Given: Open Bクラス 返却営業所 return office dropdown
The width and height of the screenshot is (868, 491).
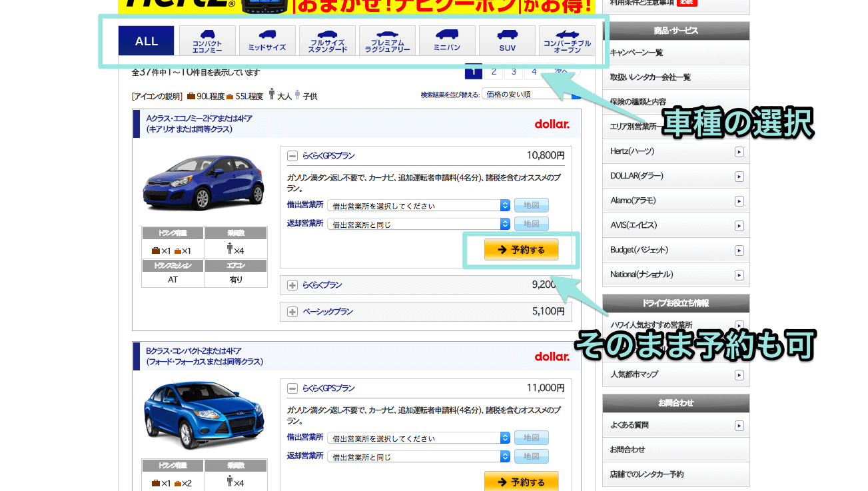Looking at the screenshot, I should coord(418,457).
